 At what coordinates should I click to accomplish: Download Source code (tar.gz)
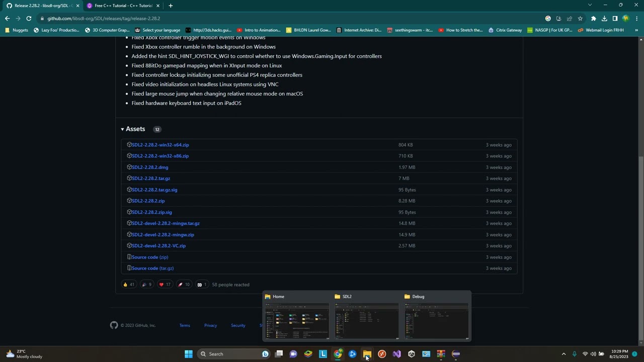tap(152, 268)
